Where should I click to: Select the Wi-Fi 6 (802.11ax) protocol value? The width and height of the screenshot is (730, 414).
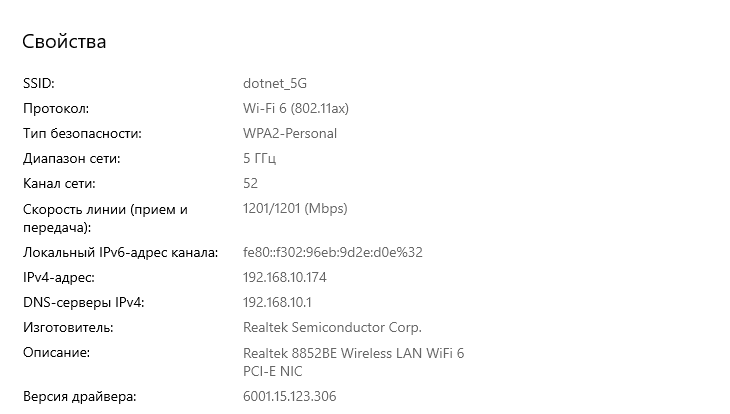295,108
